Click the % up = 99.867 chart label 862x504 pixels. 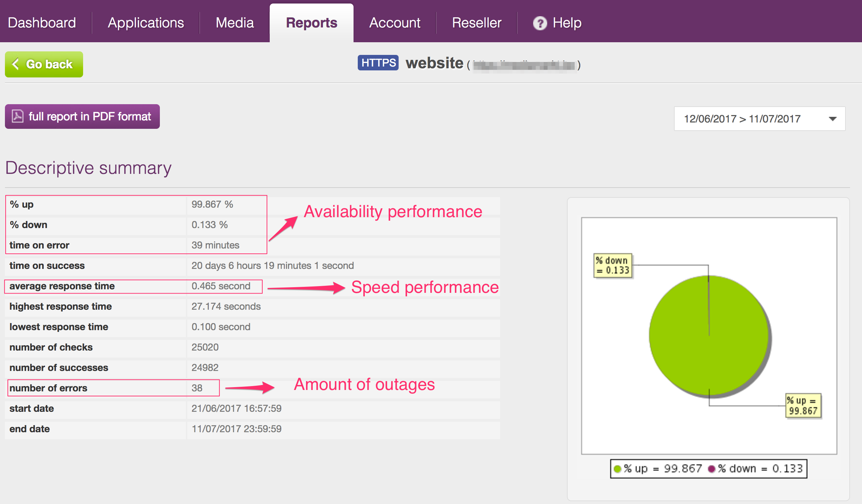[803, 405]
